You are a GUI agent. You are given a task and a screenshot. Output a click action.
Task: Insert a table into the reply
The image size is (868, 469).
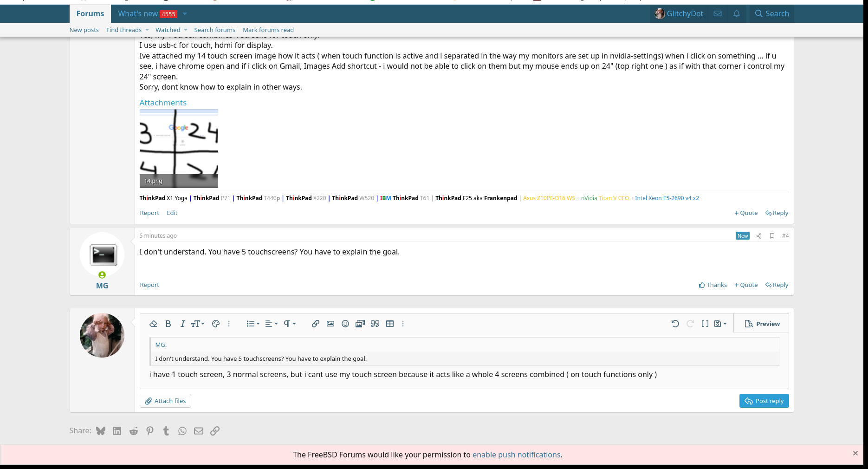coord(390,324)
